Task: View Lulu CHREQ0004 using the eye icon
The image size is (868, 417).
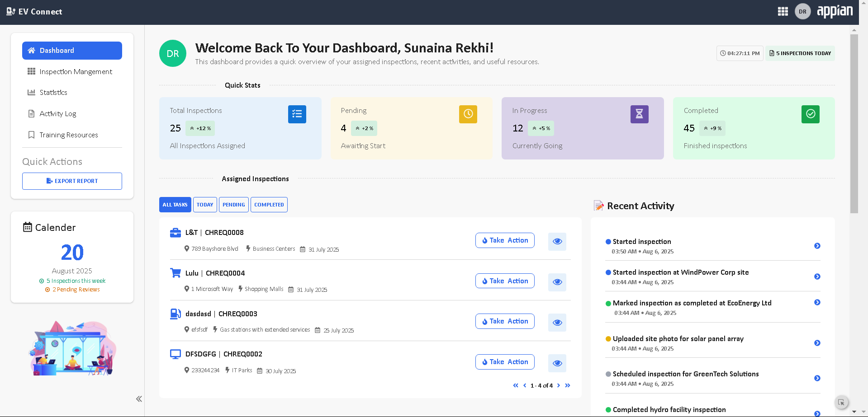Action: tap(557, 282)
